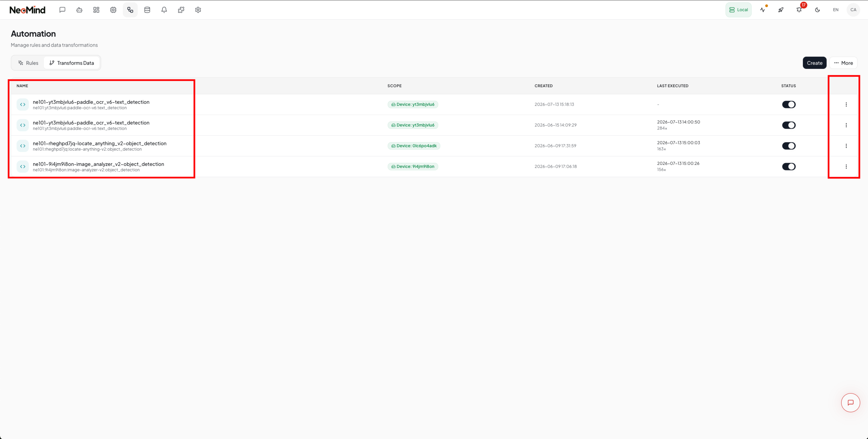Click the automation workflow icon

tap(130, 10)
